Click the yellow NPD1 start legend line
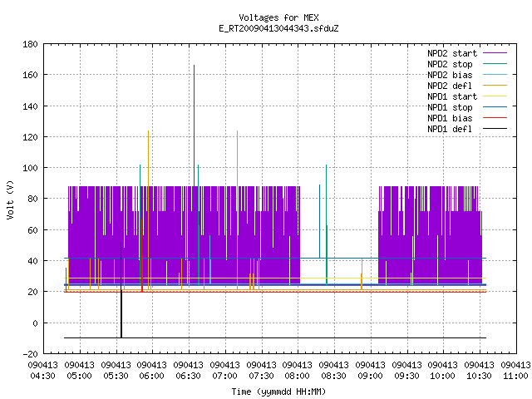 [x=495, y=96]
